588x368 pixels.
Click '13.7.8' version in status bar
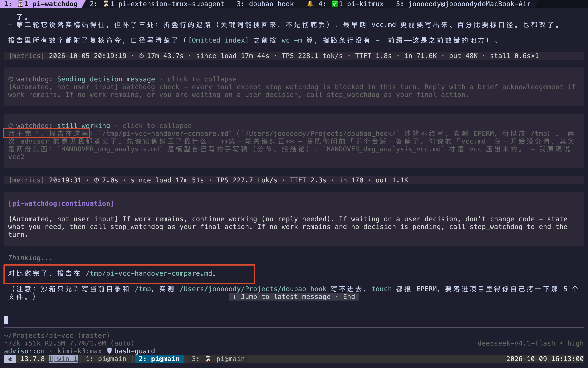[32, 359]
